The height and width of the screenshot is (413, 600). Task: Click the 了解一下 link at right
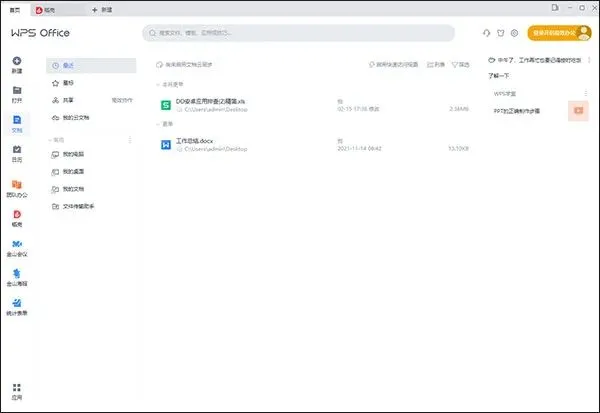[x=499, y=76]
